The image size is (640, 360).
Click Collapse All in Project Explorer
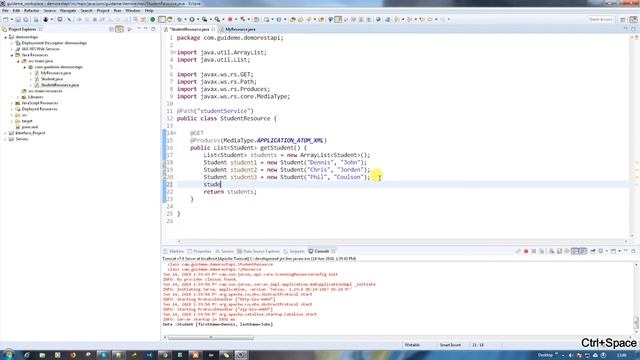111,29
